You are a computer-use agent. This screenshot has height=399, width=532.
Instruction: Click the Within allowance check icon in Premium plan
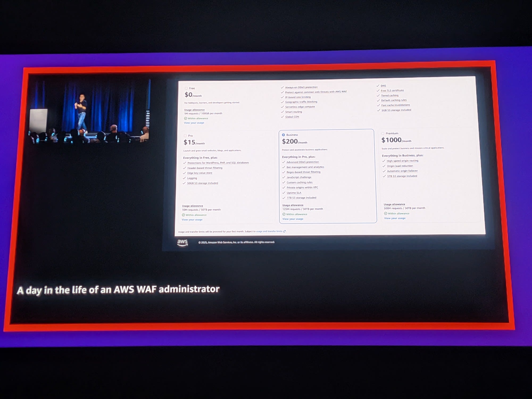(x=385, y=213)
